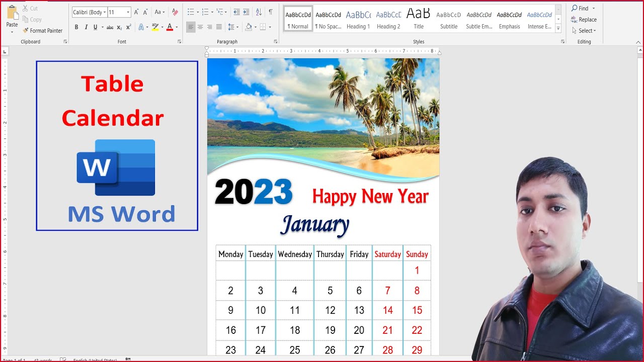Screen dimensions: 644x362
Task: Clear all formatting with eraser icon
Action: coord(175,12)
